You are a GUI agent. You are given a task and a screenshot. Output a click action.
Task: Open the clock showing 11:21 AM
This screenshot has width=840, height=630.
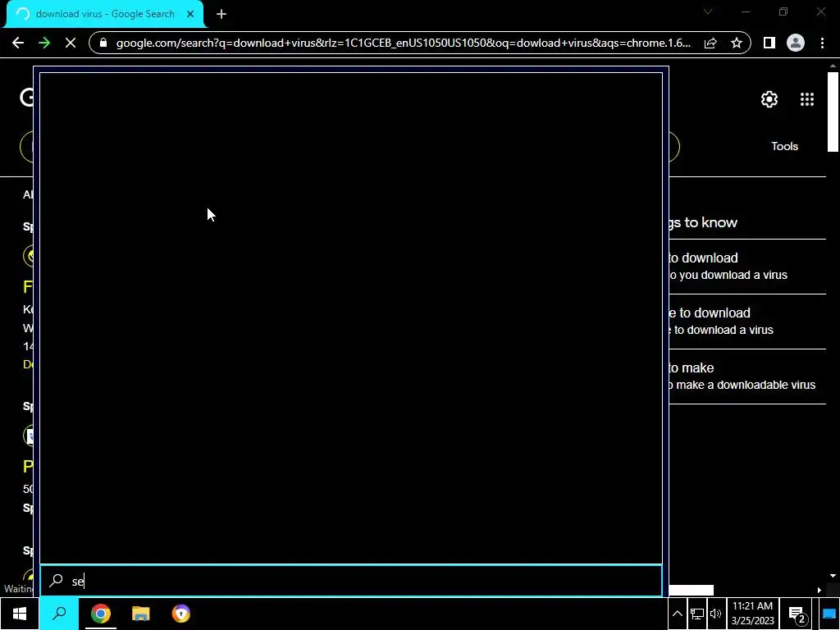coord(753,614)
